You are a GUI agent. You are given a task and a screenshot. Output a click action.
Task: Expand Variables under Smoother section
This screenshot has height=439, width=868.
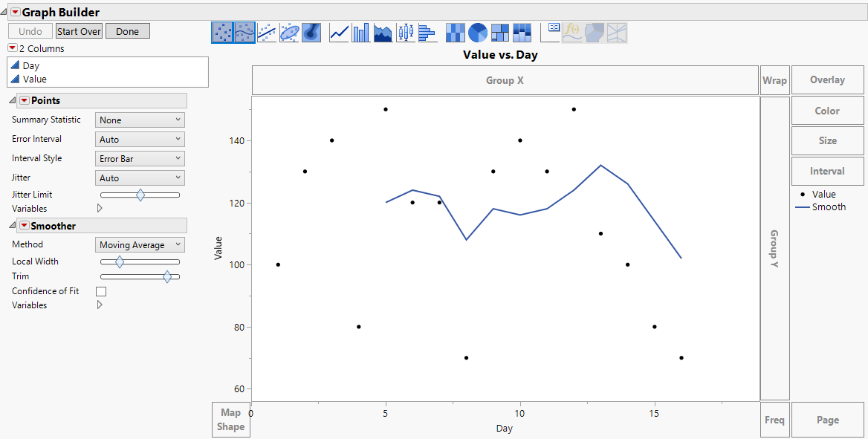pos(100,305)
